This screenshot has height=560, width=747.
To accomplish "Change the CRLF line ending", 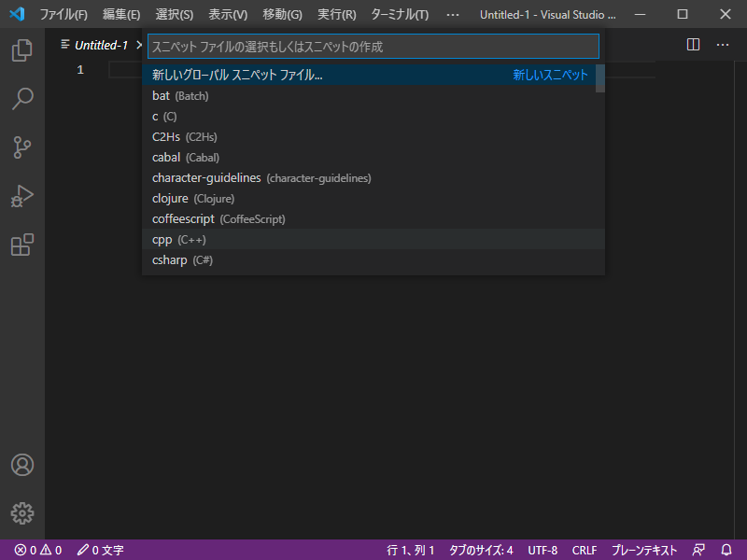I will 585,550.
